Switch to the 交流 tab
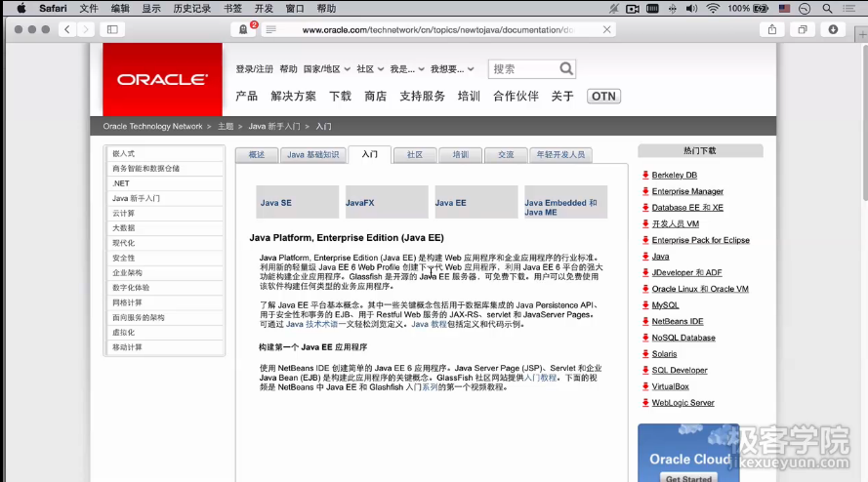This screenshot has height=482, width=868. point(506,155)
